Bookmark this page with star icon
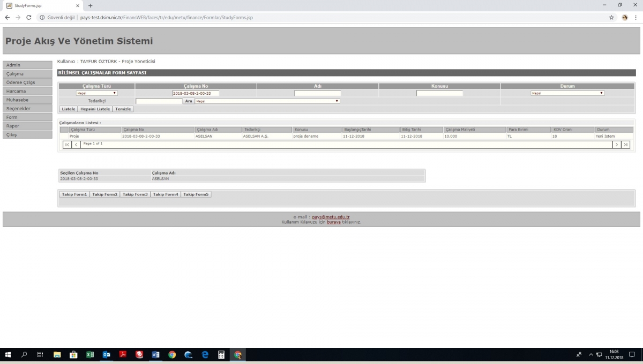This screenshot has width=643, height=364. (x=611, y=17)
